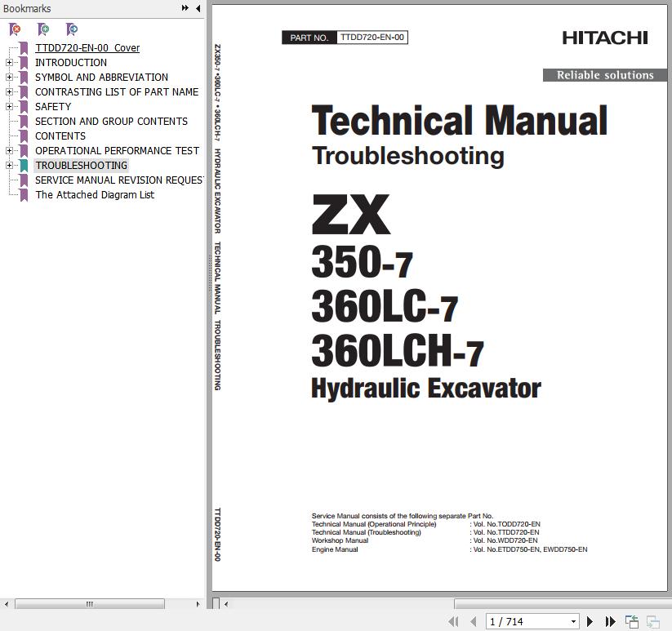Select the CONTENTS bookmark
Screen dimensions: 672x631
point(60,136)
